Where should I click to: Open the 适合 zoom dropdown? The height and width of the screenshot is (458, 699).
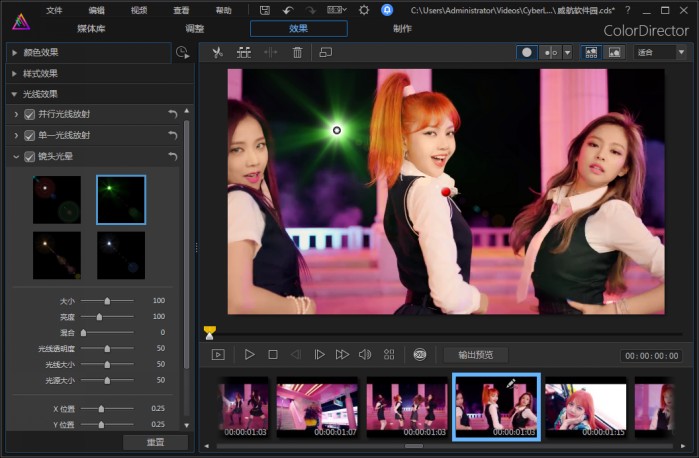pyautogui.click(x=660, y=53)
